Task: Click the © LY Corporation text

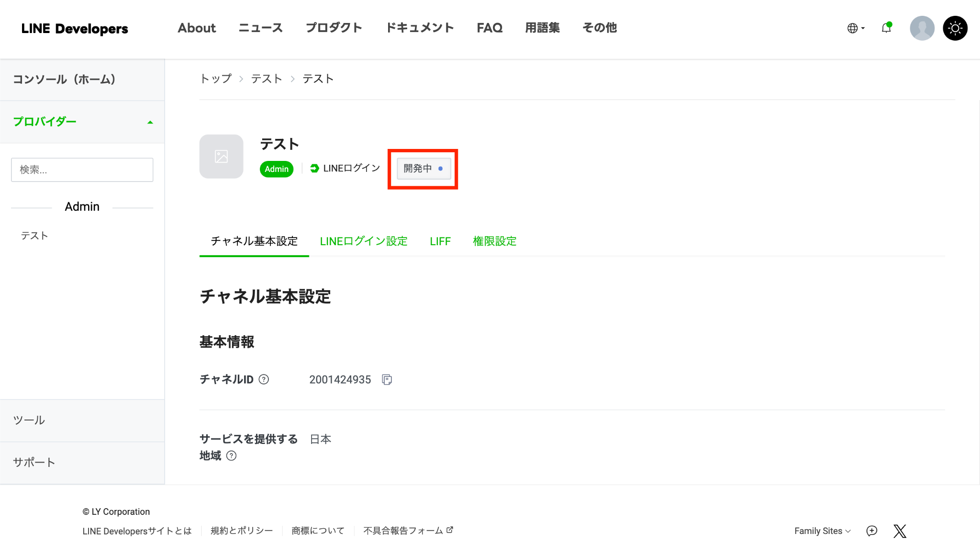Action: pos(116,512)
